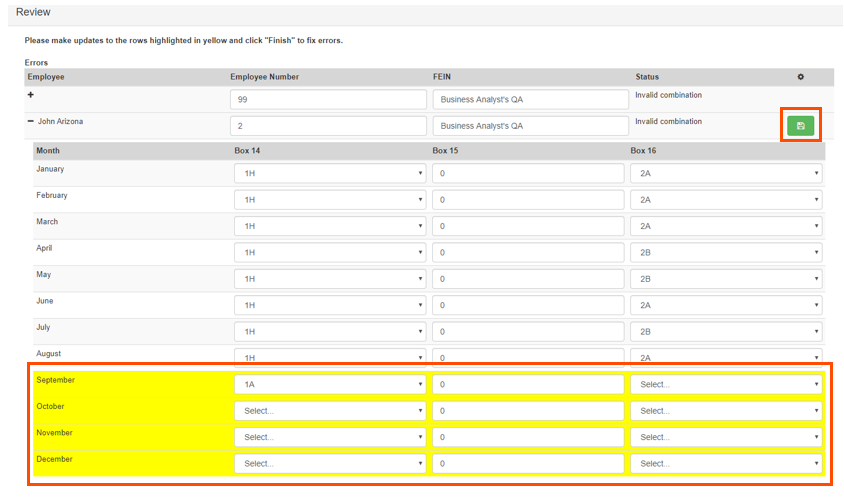Open December Box 16 Select dropdown
This screenshot has height=501, width=844.
(x=726, y=464)
